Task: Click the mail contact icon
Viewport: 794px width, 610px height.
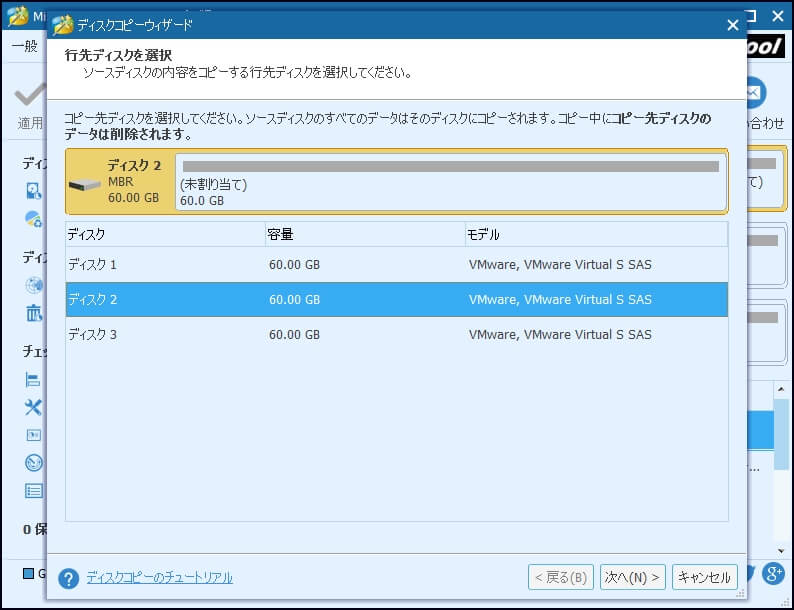Action: click(x=754, y=93)
